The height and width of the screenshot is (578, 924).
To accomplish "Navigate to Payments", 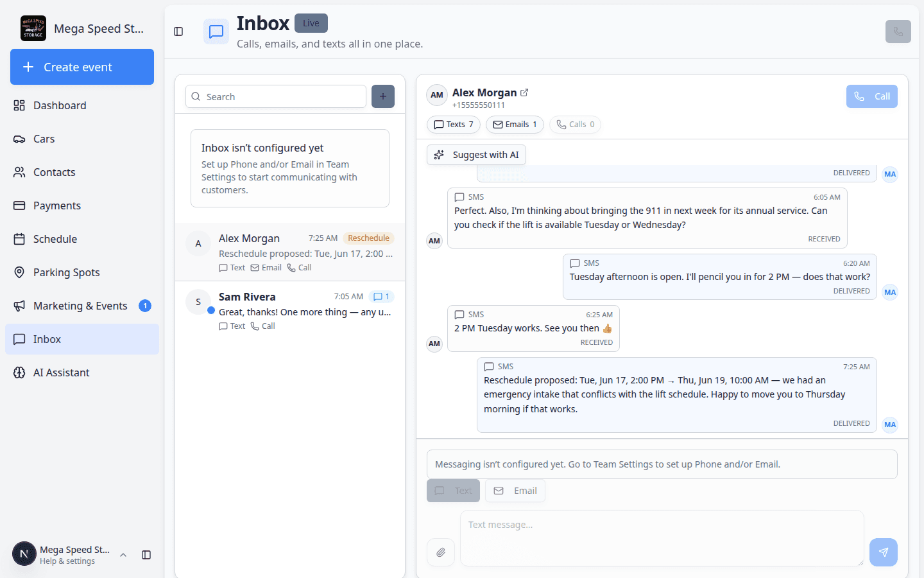I will [82, 206].
